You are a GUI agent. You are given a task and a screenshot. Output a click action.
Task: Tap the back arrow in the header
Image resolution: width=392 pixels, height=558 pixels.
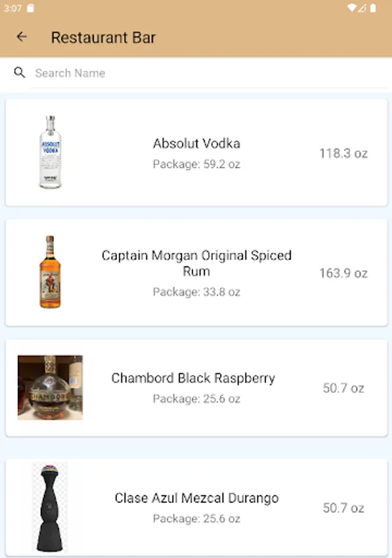22,37
